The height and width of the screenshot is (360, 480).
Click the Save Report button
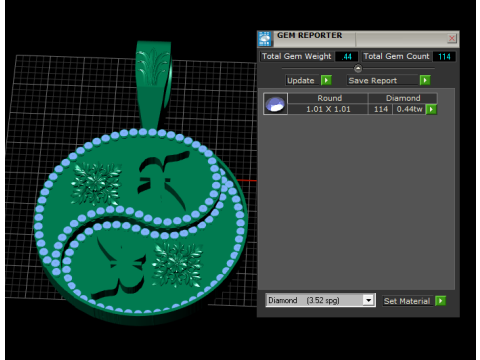click(383, 81)
